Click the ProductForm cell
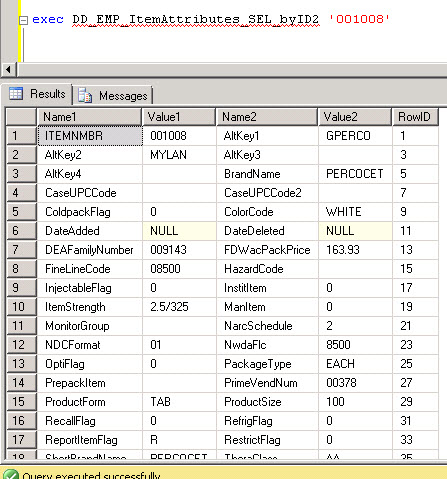 90,402
